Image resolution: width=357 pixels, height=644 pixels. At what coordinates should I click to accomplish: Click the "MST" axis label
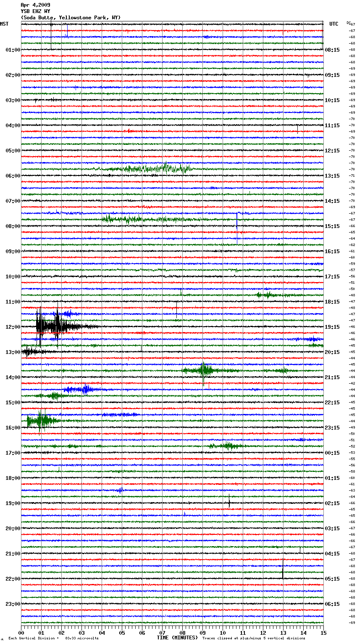(4, 24)
